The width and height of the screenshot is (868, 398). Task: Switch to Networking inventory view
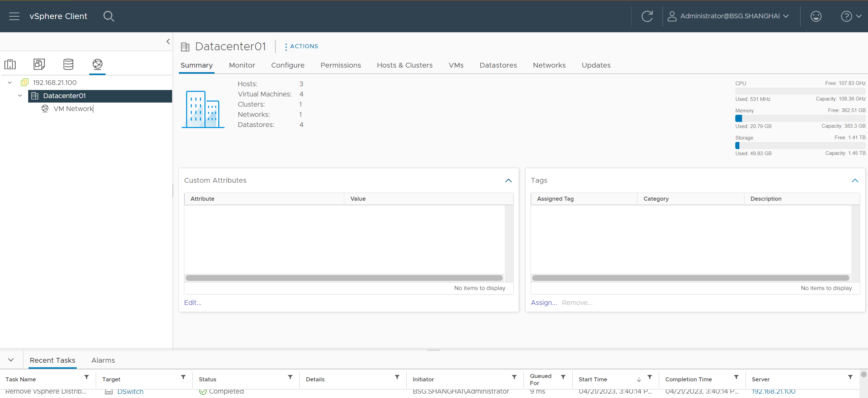click(97, 64)
